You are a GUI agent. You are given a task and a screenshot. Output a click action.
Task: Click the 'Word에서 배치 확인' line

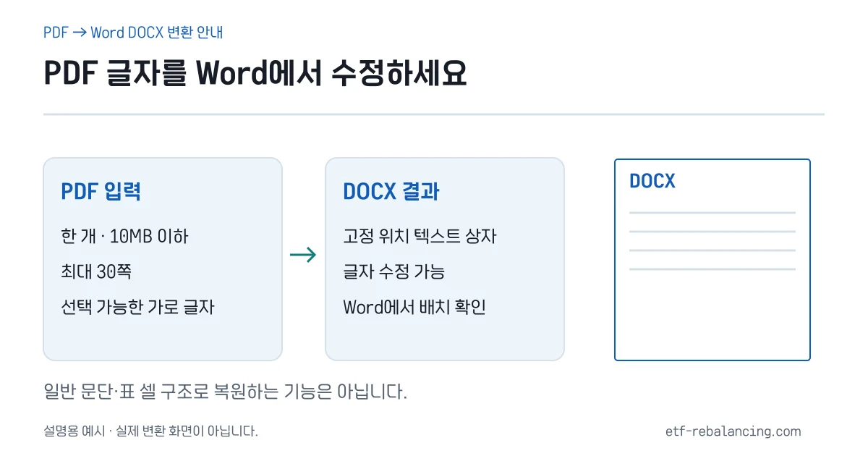click(414, 307)
